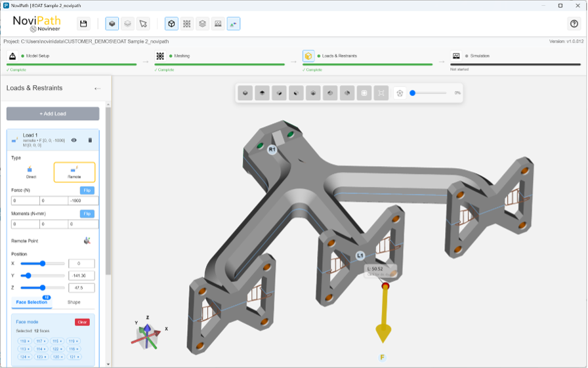Click the pentagon icon beside the transparency slider
The image size is (588, 368).
pyautogui.click(x=400, y=93)
